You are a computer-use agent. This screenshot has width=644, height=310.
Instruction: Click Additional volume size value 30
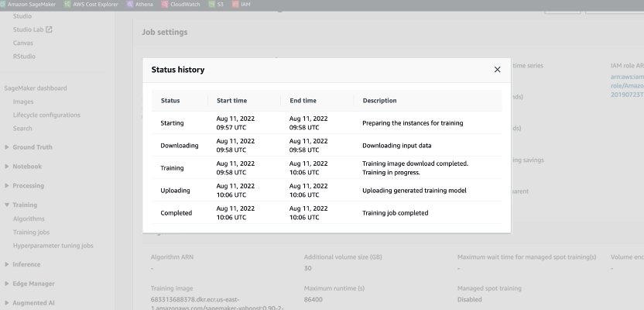[307, 268]
